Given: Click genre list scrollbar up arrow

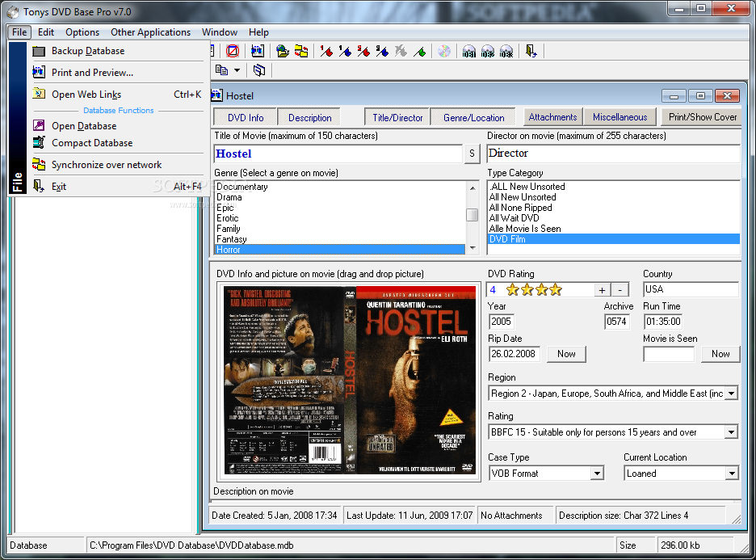Looking at the screenshot, I should click(472, 187).
